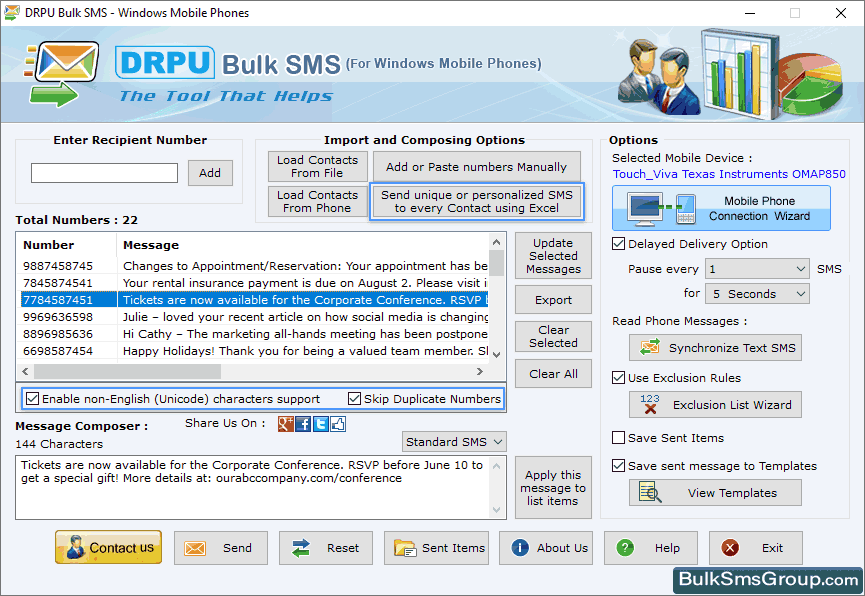The height and width of the screenshot is (596, 865).
Task: Open the Standard SMS type dropdown
Action: click(454, 441)
